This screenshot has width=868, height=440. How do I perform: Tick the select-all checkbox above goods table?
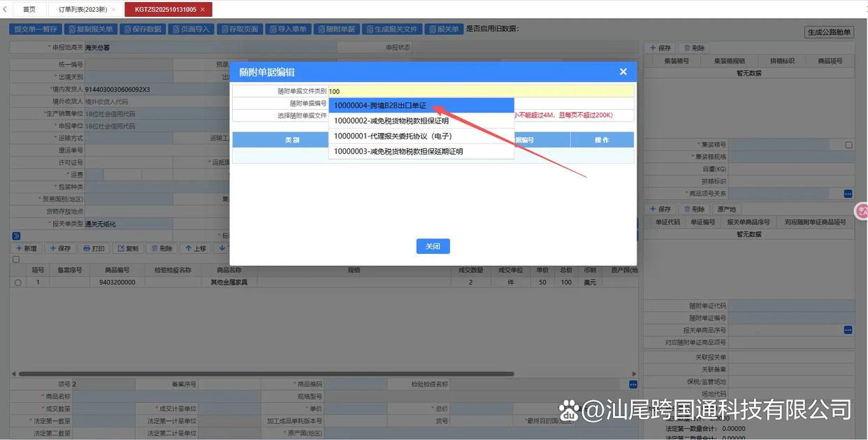[x=16, y=260]
